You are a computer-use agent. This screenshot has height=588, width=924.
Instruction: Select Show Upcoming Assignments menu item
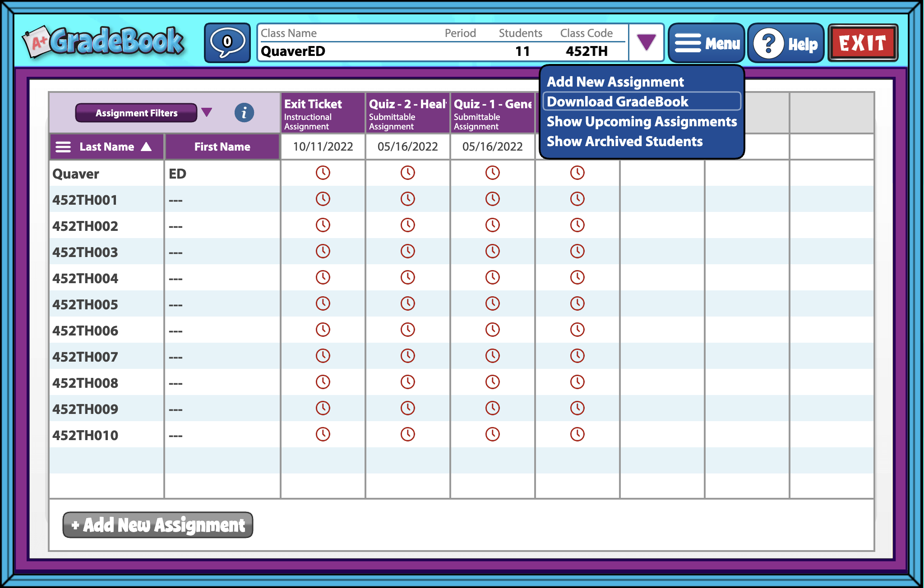pos(642,121)
